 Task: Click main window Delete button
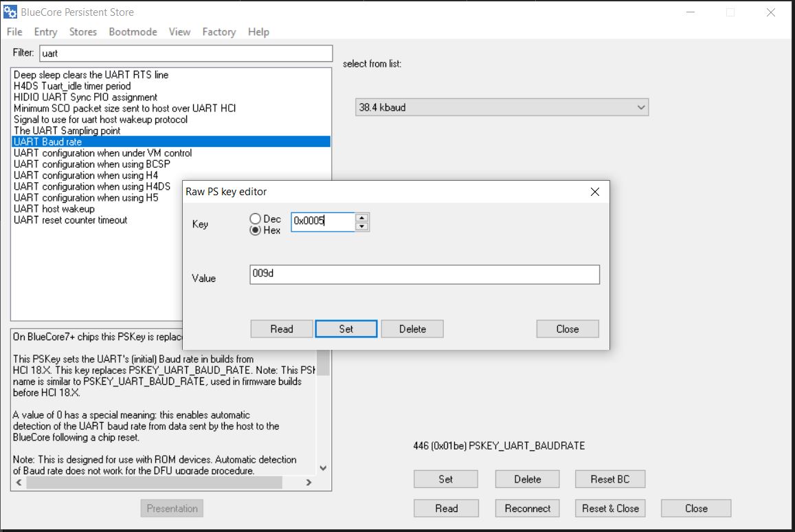pos(527,479)
